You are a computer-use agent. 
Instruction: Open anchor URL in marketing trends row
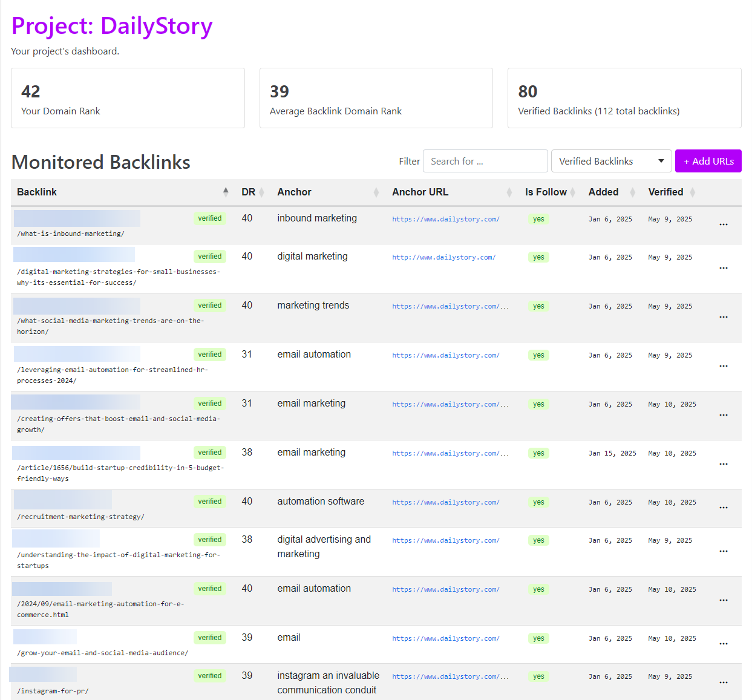450,306
